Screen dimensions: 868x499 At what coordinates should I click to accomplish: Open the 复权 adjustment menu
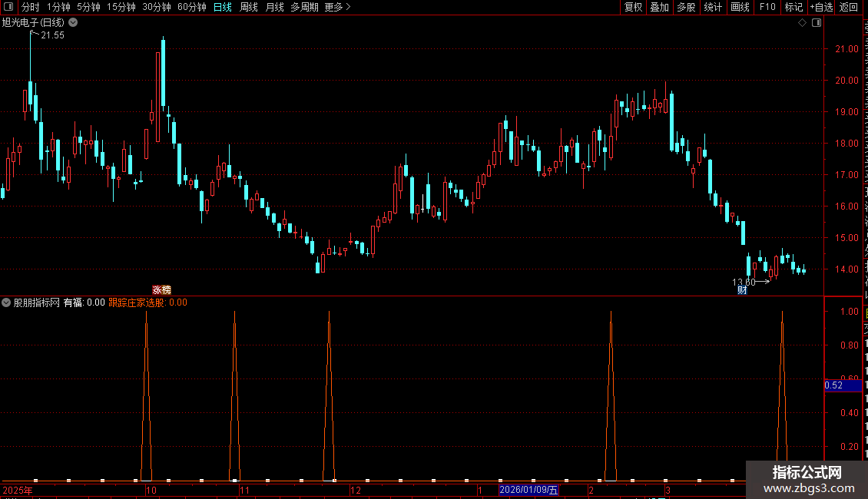coord(633,7)
